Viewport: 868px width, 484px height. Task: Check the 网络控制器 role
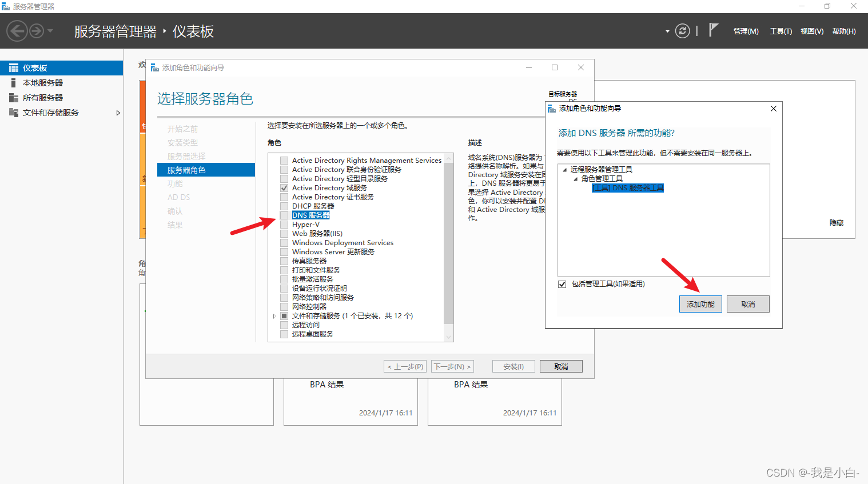click(x=284, y=307)
